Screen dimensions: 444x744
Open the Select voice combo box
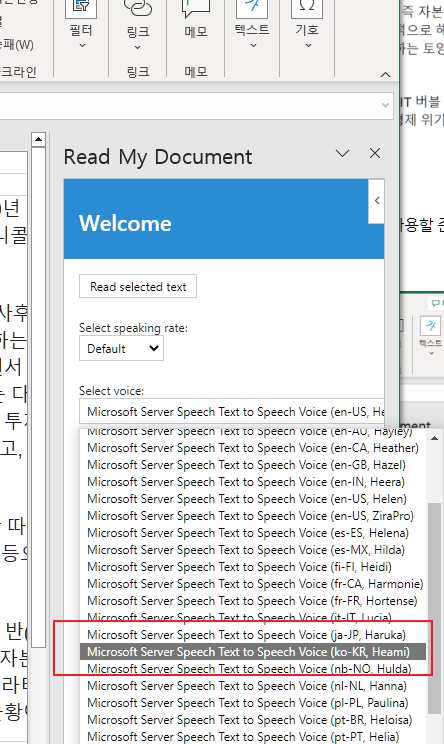tap(232, 411)
